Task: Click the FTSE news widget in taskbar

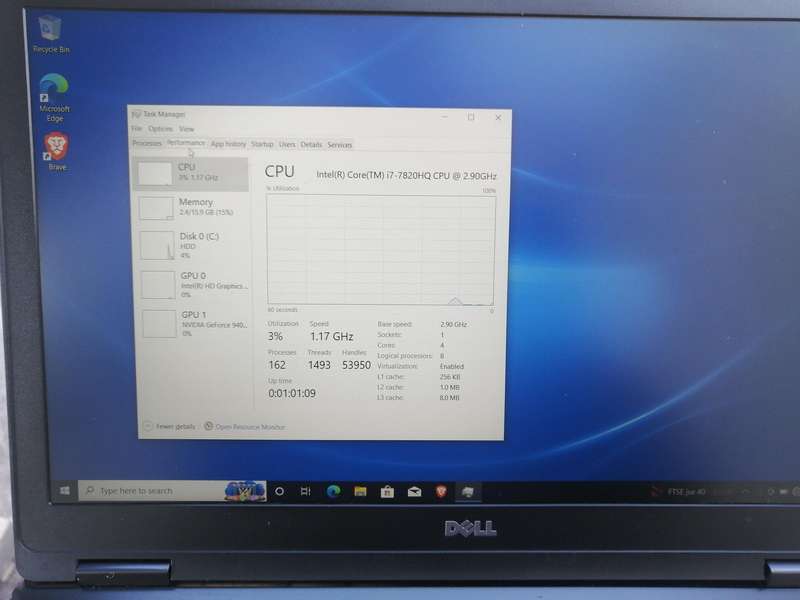Action: pyautogui.click(x=679, y=491)
